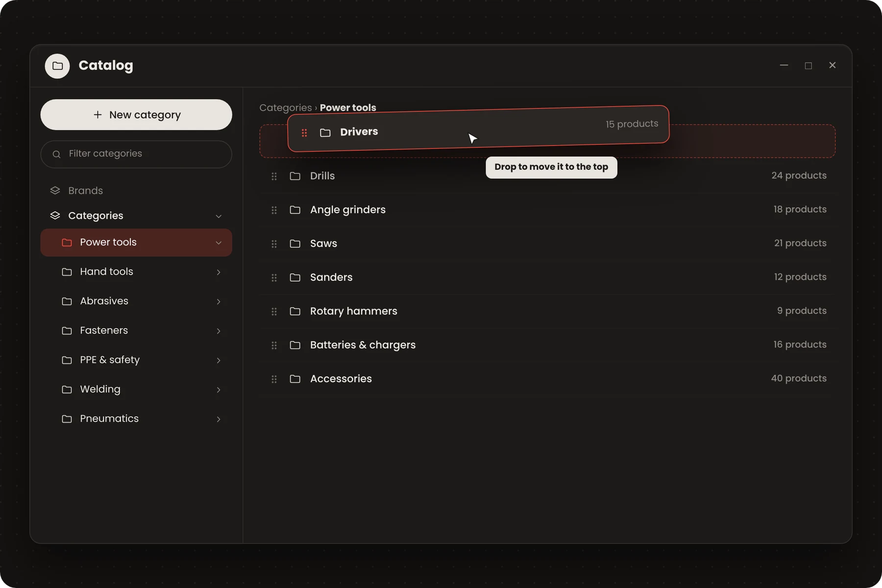Screen dimensions: 882x588
Task: Click the folder icon beside Drills
Action: pos(295,176)
